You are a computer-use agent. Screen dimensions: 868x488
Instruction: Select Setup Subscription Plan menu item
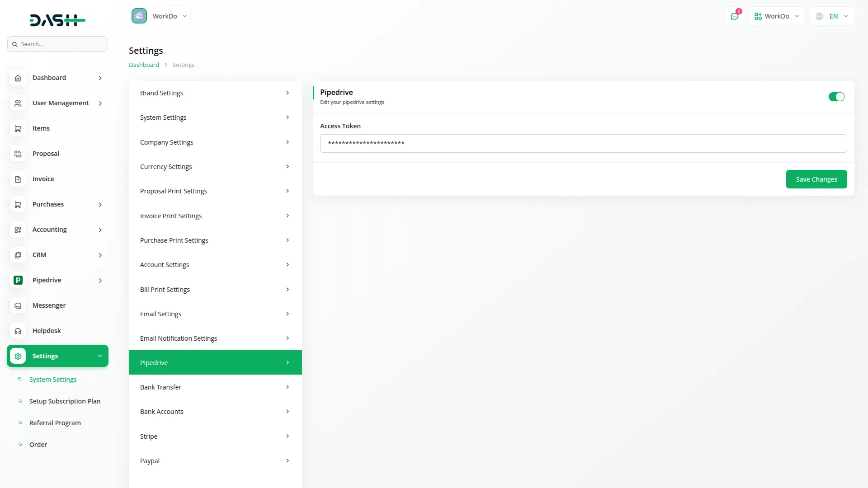[65, 401]
